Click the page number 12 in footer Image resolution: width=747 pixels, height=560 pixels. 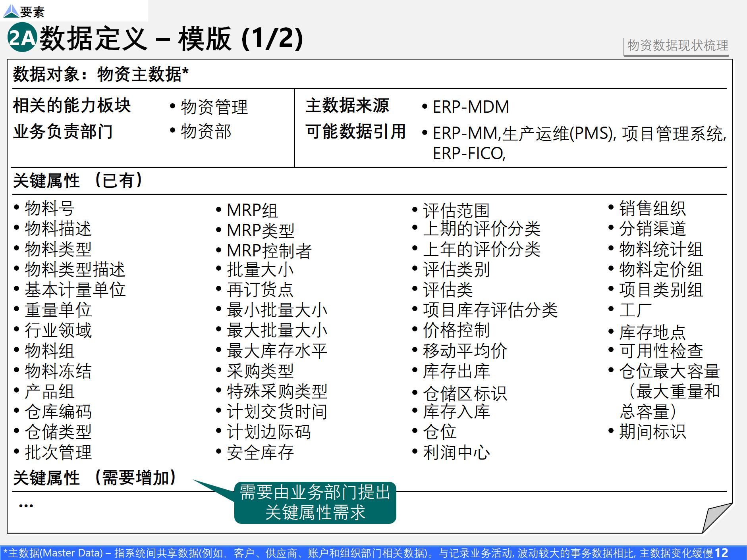[x=722, y=553]
